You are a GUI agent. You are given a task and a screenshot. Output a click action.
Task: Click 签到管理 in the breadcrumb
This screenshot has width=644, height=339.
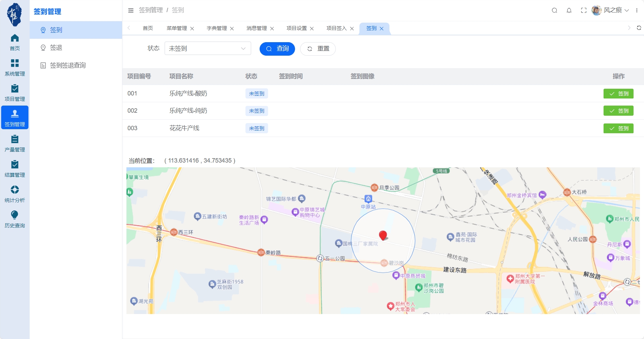151,10
